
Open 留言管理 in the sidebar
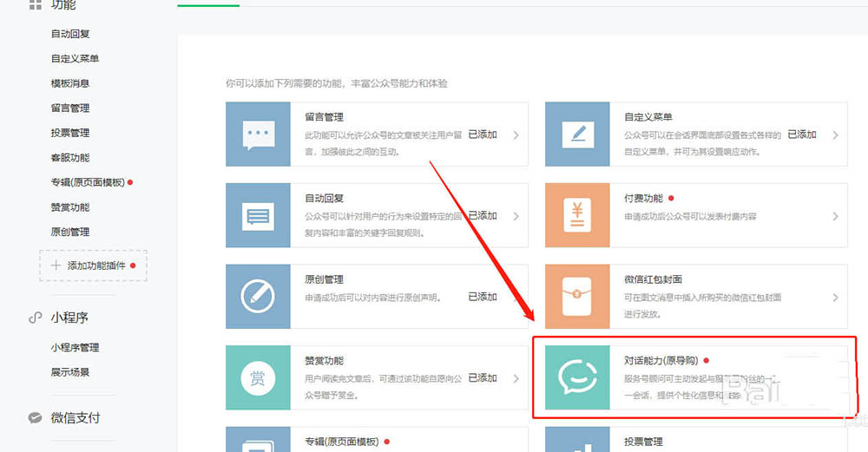pos(70,108)
